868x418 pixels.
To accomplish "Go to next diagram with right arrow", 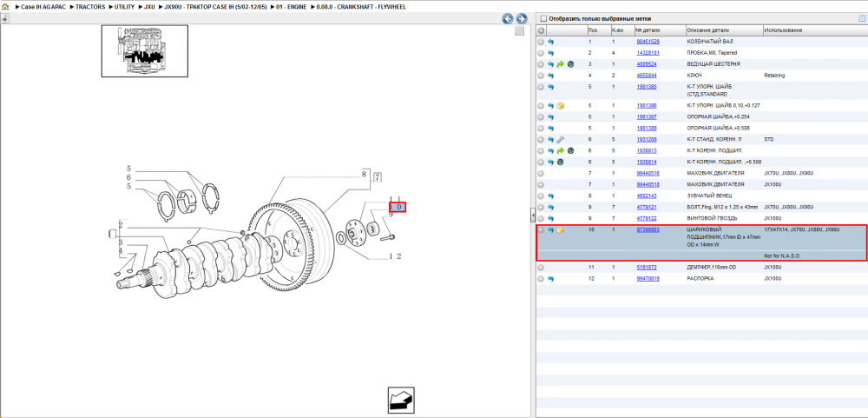I will pos(520,19).
